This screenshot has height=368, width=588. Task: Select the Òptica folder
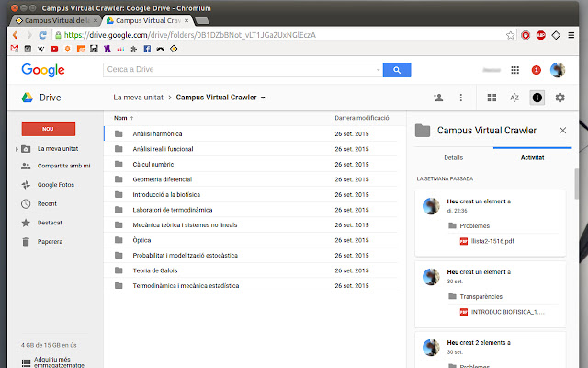click(x=250, y=240)
